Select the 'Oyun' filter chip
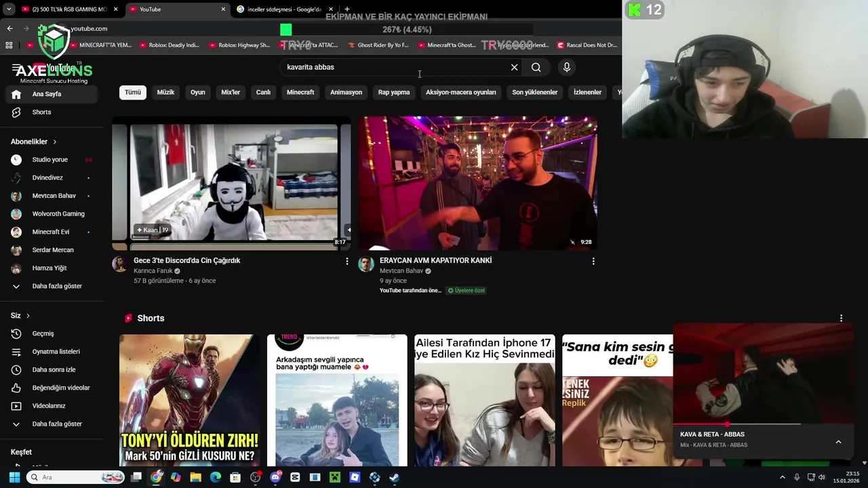868x488 pixels. [198, 92]
